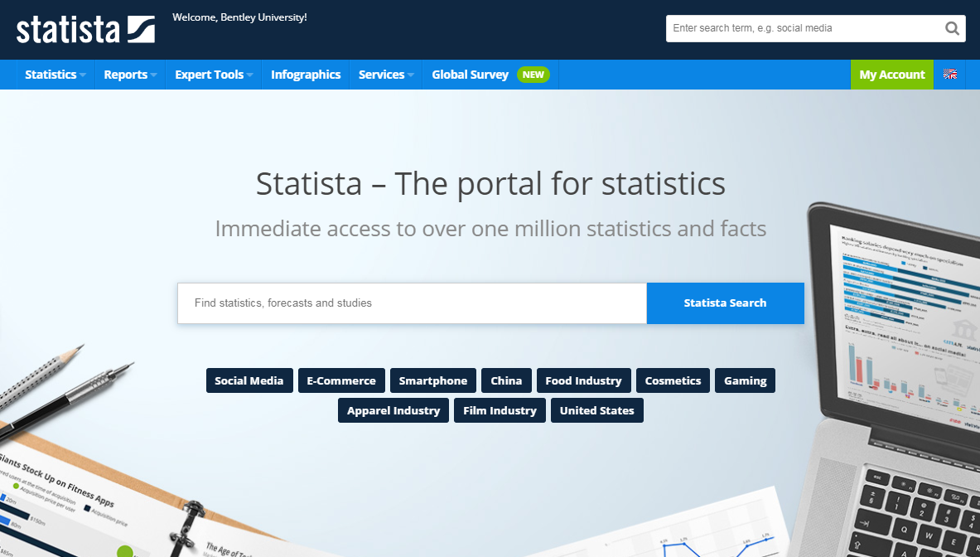Open the Film Industry topic page
The width and height of the screenshot is (980, 557).
click(500, 410)
